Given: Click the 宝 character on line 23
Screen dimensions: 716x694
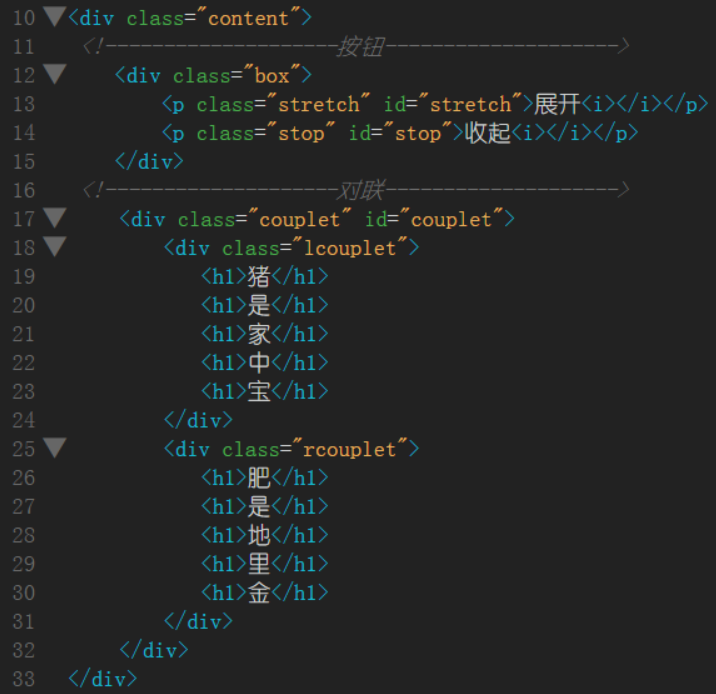Looking at the screenshot, I should coord(259,392).
